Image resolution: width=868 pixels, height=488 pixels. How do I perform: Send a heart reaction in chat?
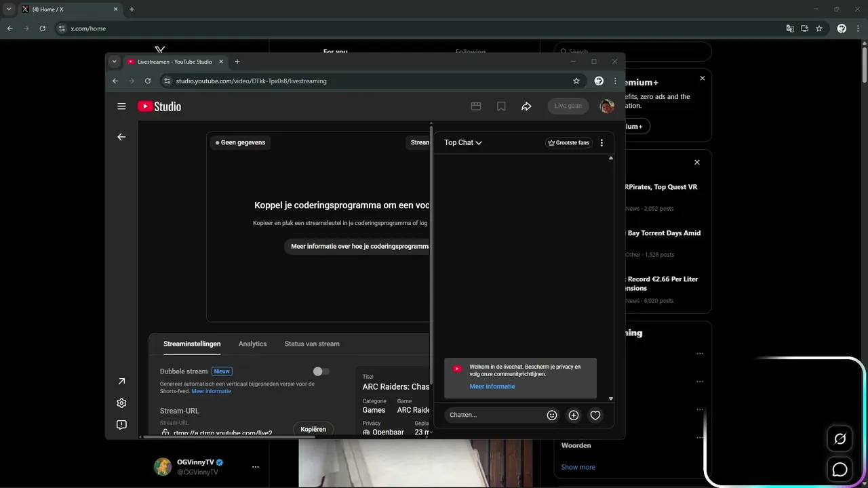point(595,415)
